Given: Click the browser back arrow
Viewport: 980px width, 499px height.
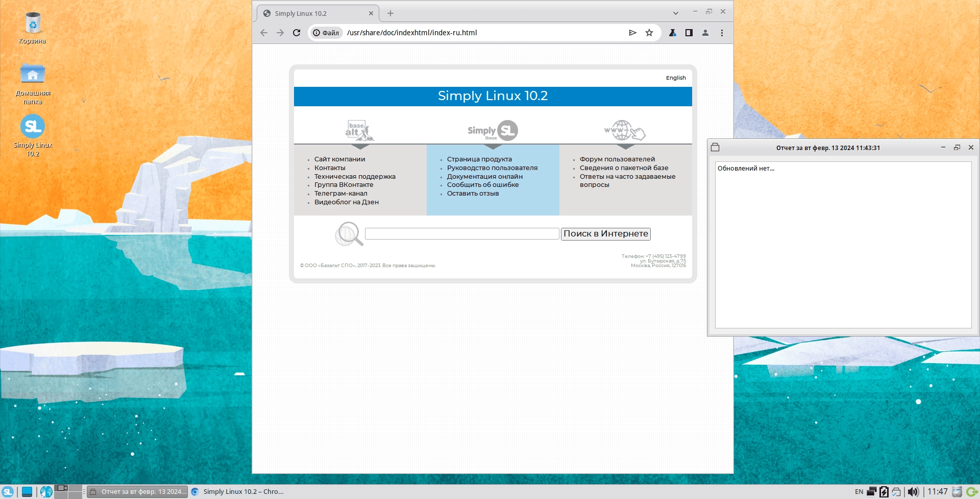Looking at the screenshot, I should 264,33.
